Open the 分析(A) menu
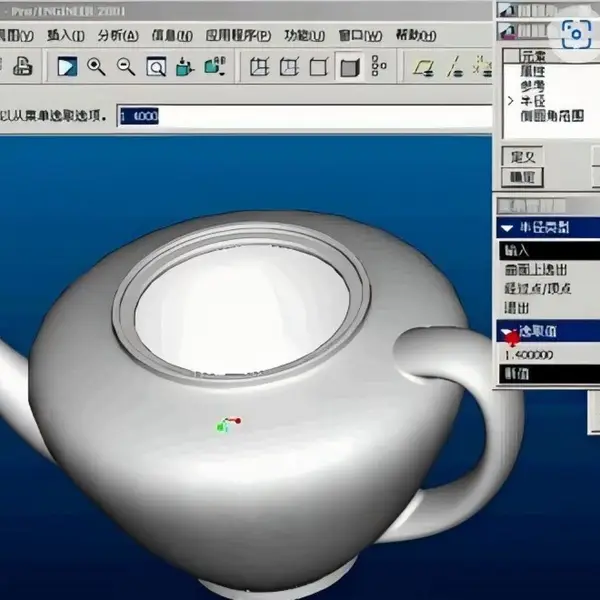Screen dimensions: 600x600 point(118,36)
